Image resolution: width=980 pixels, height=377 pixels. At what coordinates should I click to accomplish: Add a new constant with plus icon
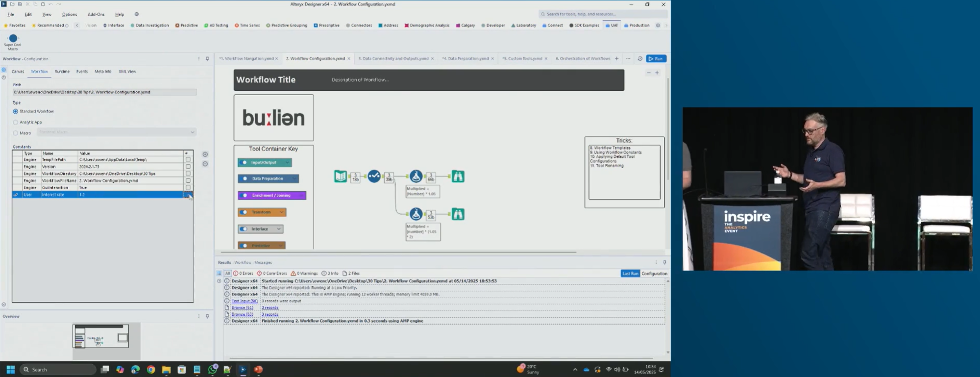(x=205, y=154)
